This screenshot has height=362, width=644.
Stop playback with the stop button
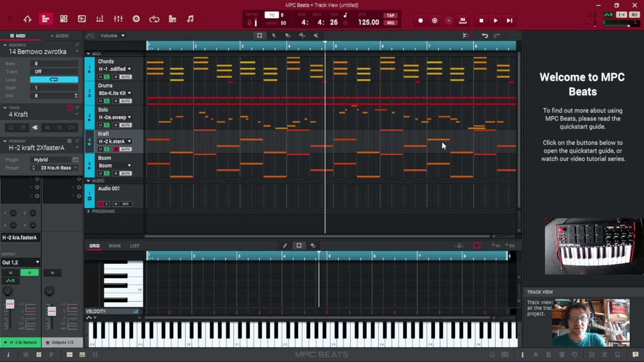tap(481, 21)
